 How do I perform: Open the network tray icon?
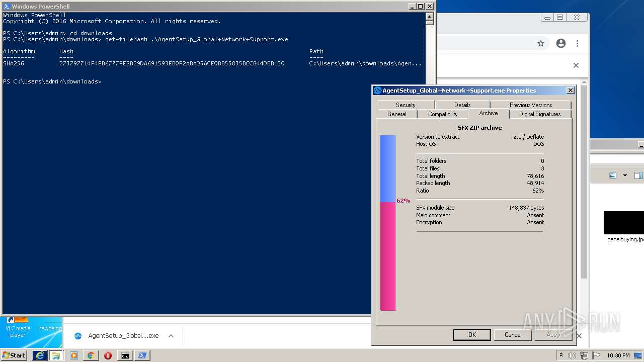pos(584,355)
